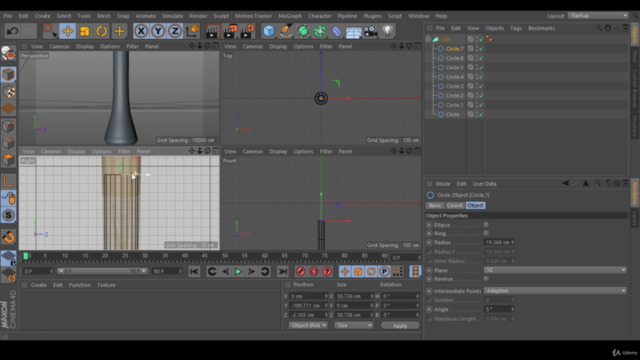Click the Position Y field
The image size is (640, 360).
309,305
